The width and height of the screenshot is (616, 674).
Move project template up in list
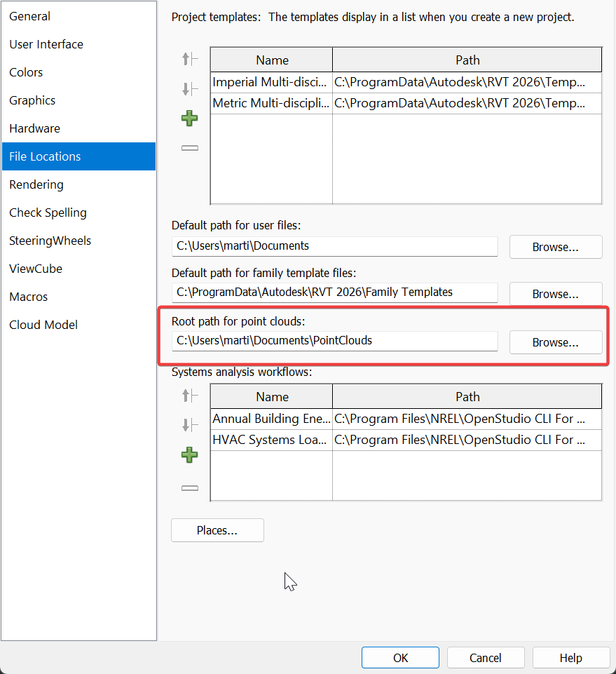pyautogui.click(x=189, y=59)
